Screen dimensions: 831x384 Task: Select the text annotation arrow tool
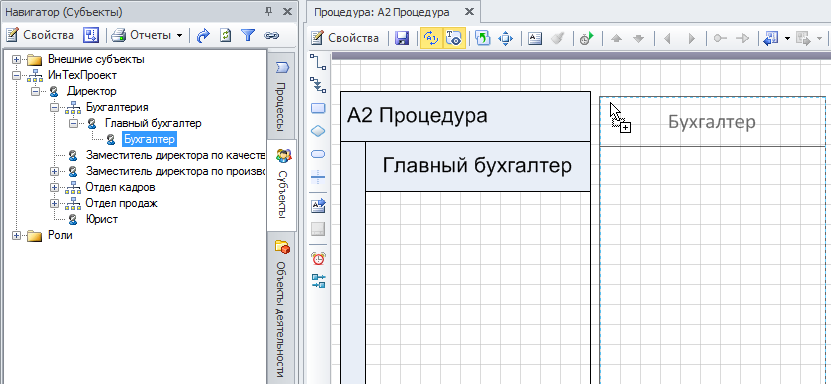pos(318,206)
